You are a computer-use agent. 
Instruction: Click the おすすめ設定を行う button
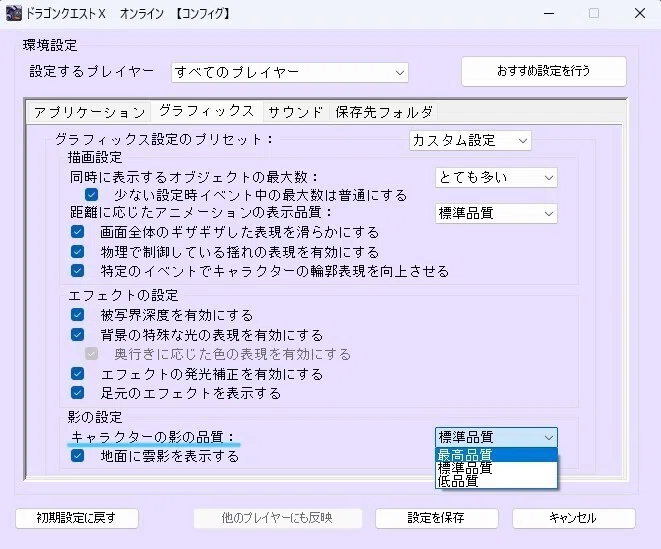[543, 71]
